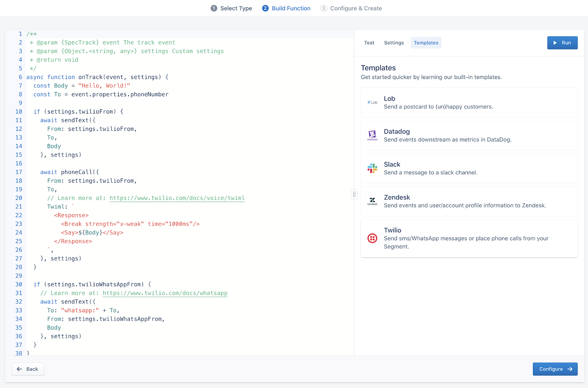Click the Zendesk logo icon

372,201
